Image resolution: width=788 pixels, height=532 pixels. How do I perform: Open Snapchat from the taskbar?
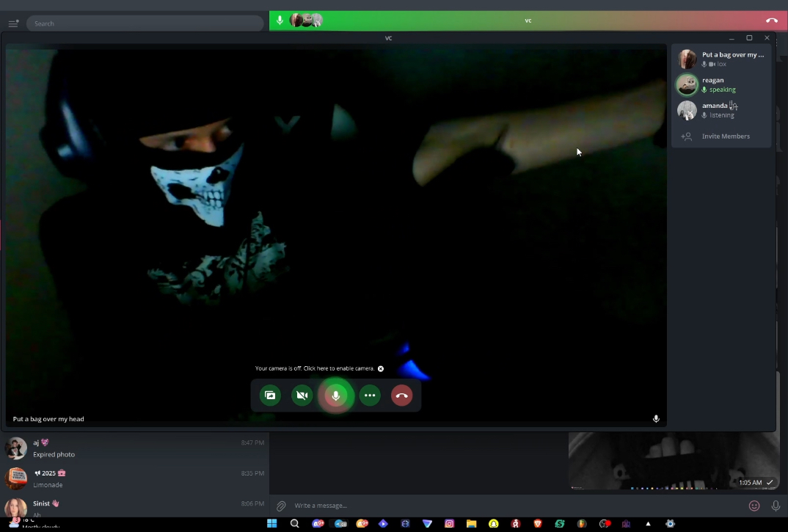[494, 523]
